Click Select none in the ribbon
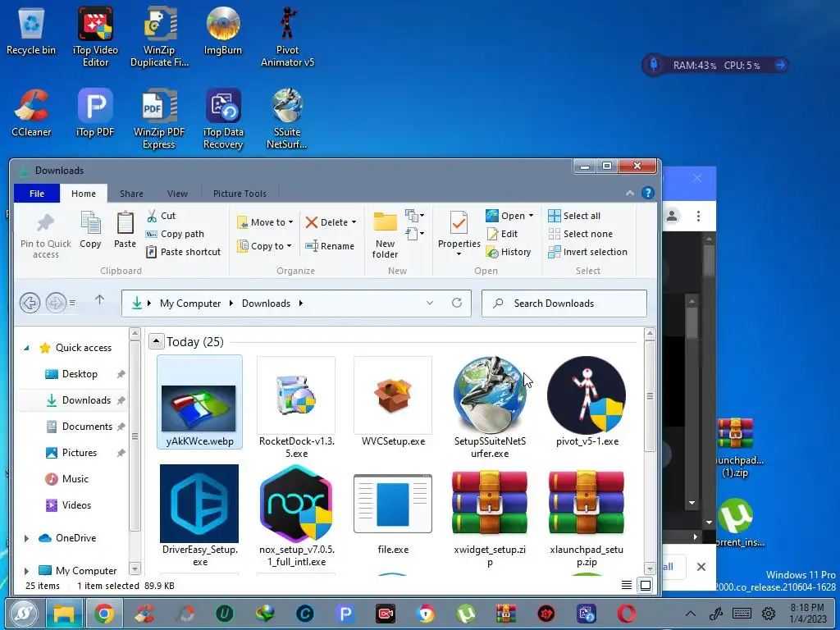Screen dimensions: 840x630 [x=580, y=234]
